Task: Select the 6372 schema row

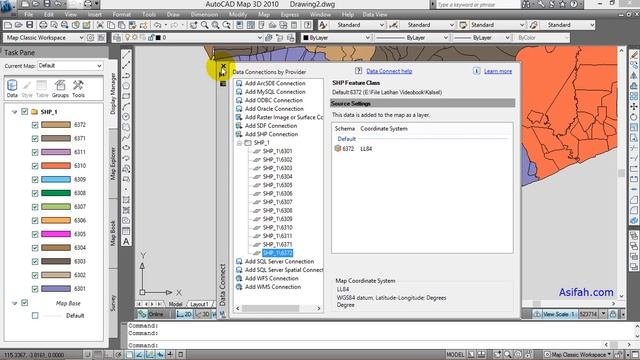Action: (422, 149)
